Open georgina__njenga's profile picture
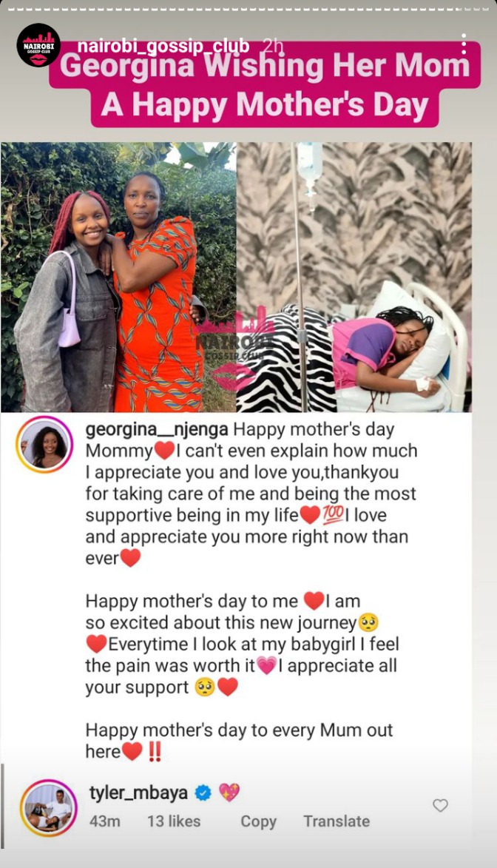 (x=44, y=444)
